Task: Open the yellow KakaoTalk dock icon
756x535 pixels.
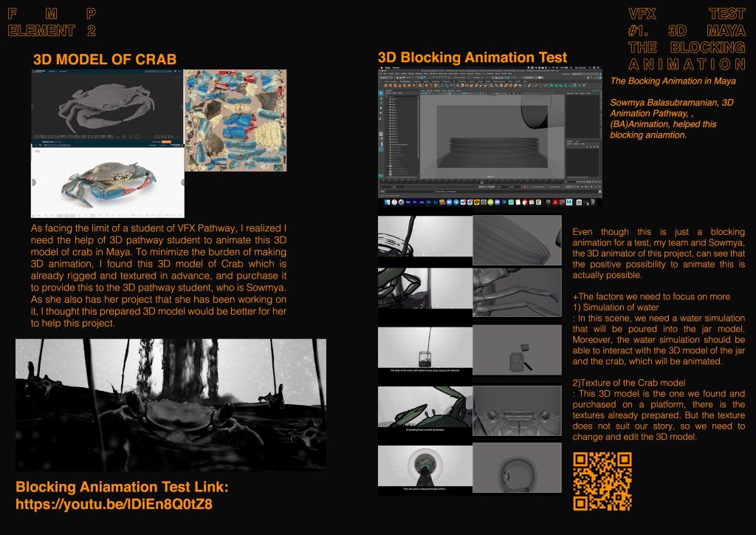Action: point(476,202)
